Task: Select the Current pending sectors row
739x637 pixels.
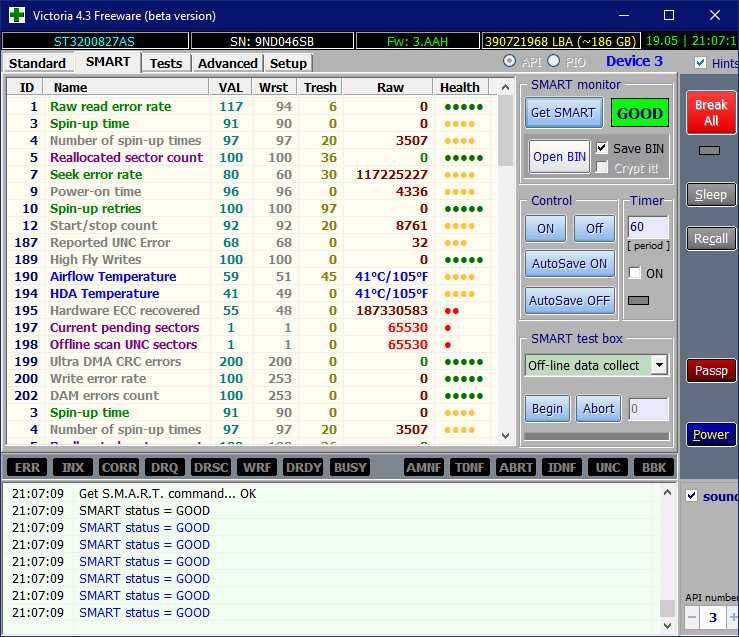Action: (252, 327)
